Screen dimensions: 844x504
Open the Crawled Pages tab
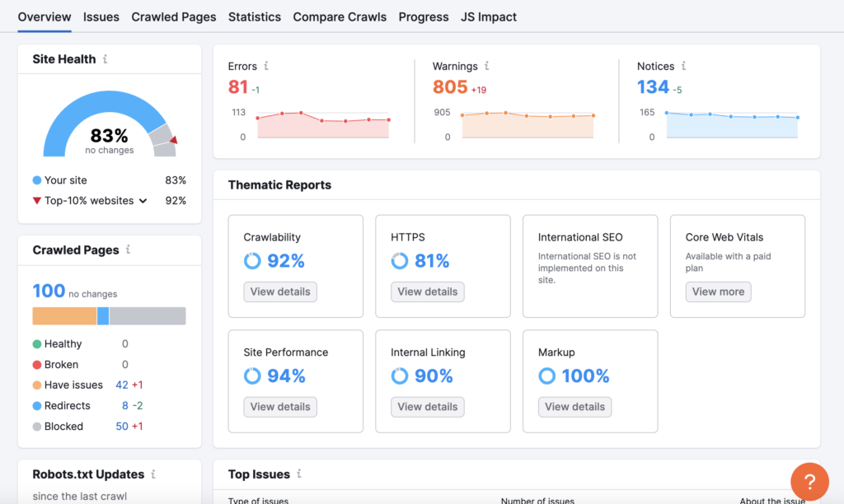tap(174, 16)
